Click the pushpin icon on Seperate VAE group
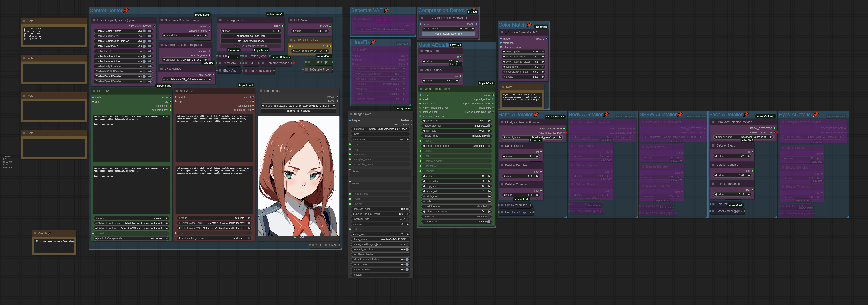868x305 pixels. point(386,11)
